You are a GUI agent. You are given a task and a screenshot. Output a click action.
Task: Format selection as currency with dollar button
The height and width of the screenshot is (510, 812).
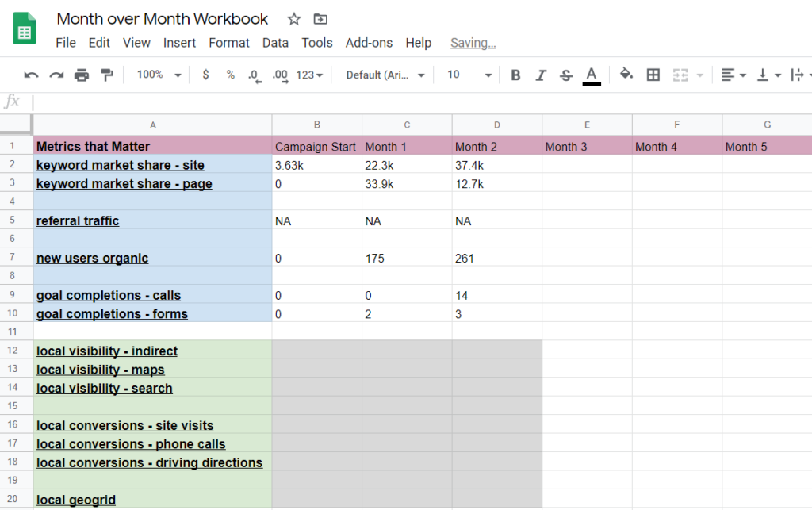click(206, 75)
